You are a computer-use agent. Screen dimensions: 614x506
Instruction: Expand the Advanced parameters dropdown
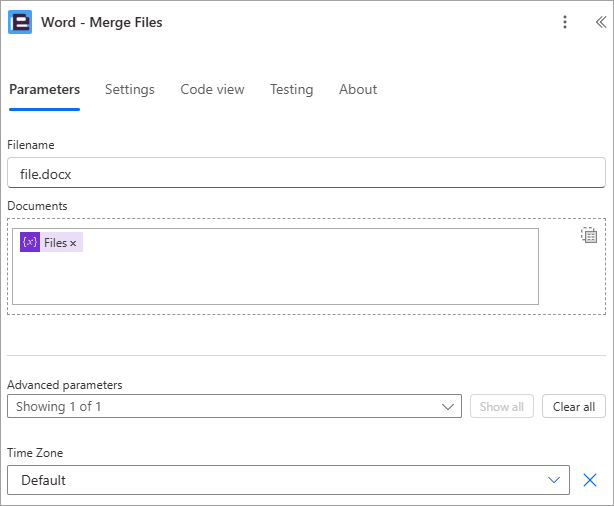coord(234,406)
